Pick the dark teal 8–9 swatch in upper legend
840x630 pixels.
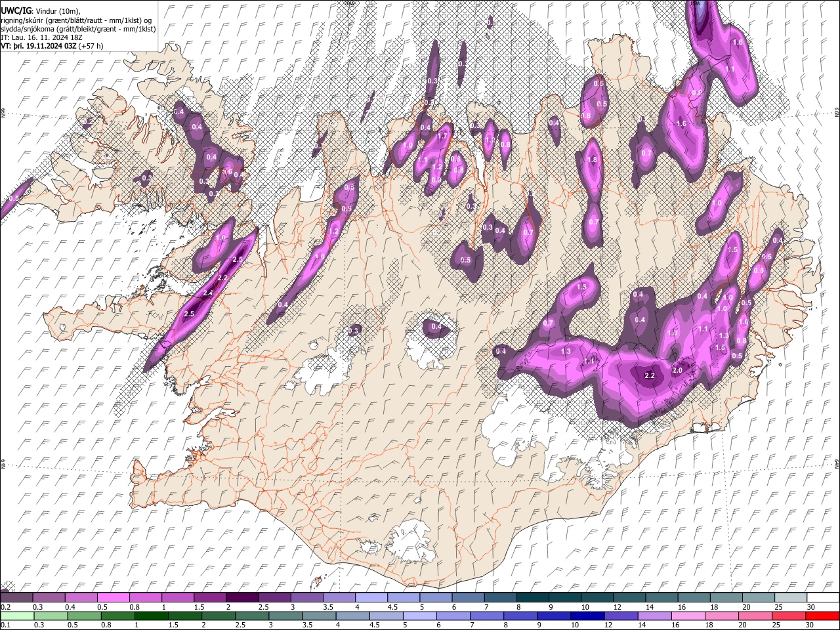click(533, 597)
